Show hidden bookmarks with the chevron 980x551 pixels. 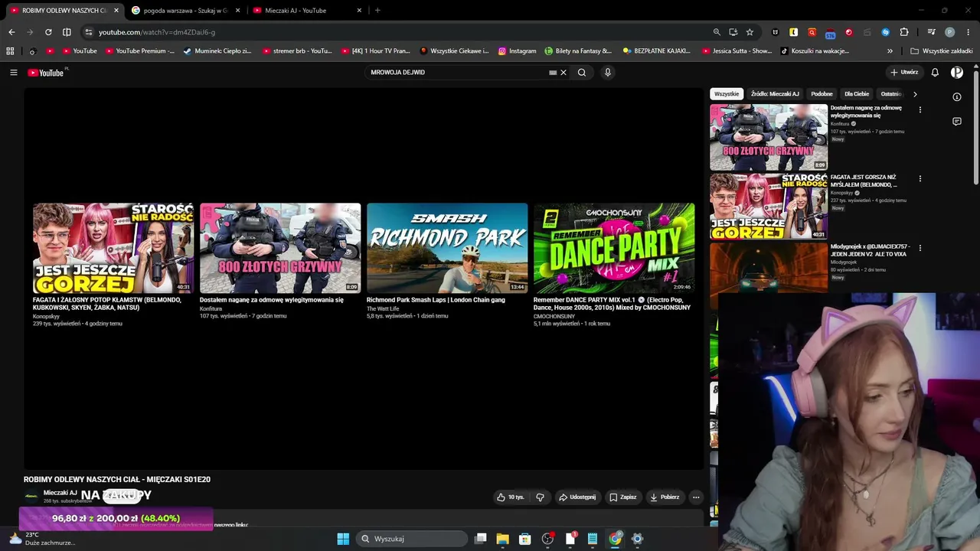(890, 51)
